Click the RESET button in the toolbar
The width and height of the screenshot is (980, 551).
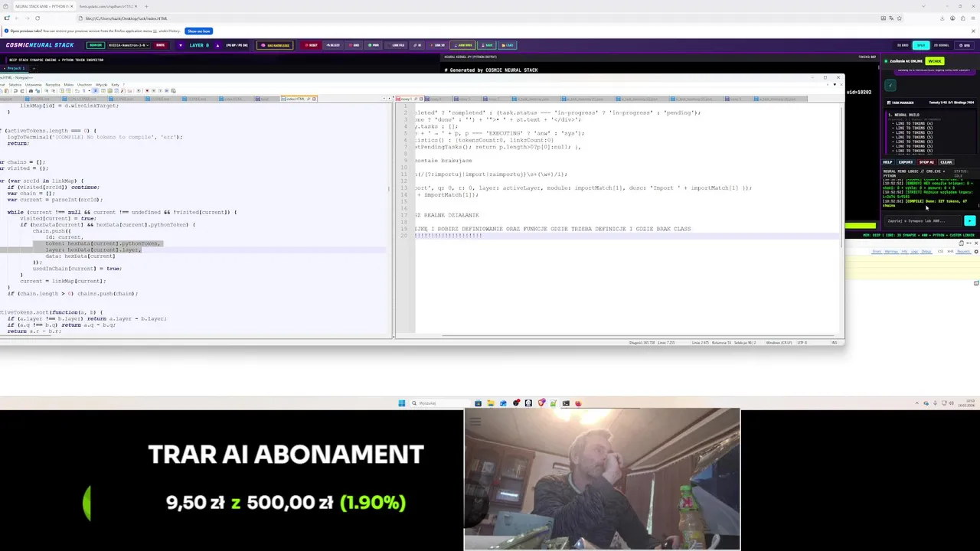coord(312,45)
